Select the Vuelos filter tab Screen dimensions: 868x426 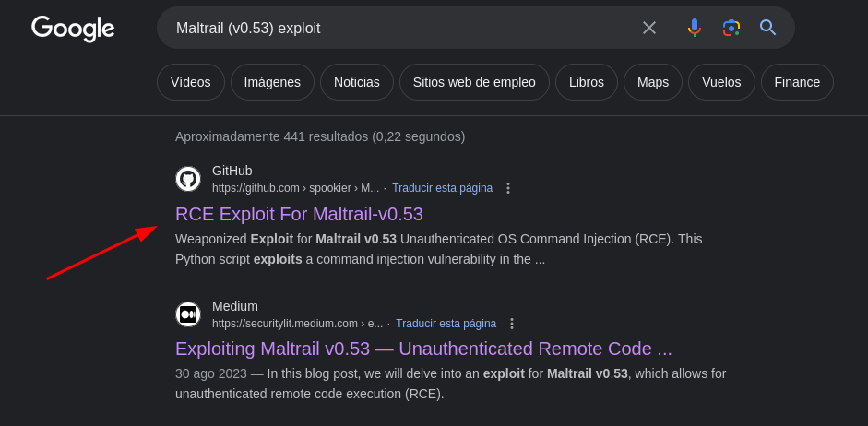(722, 82)
